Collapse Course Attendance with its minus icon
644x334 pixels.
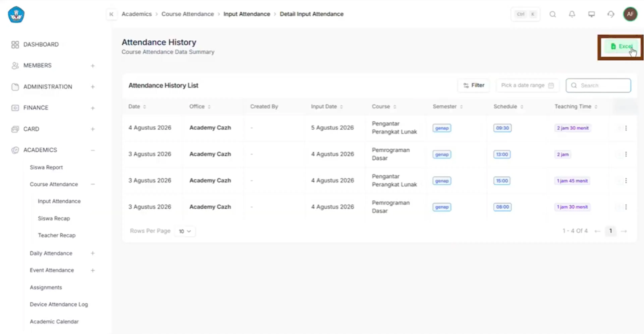(x=93, y=184)
